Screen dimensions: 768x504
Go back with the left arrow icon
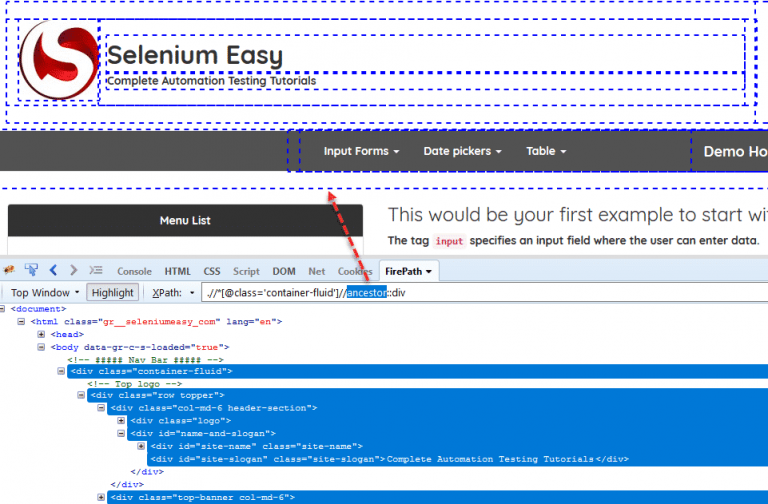(x=53, y=270)
